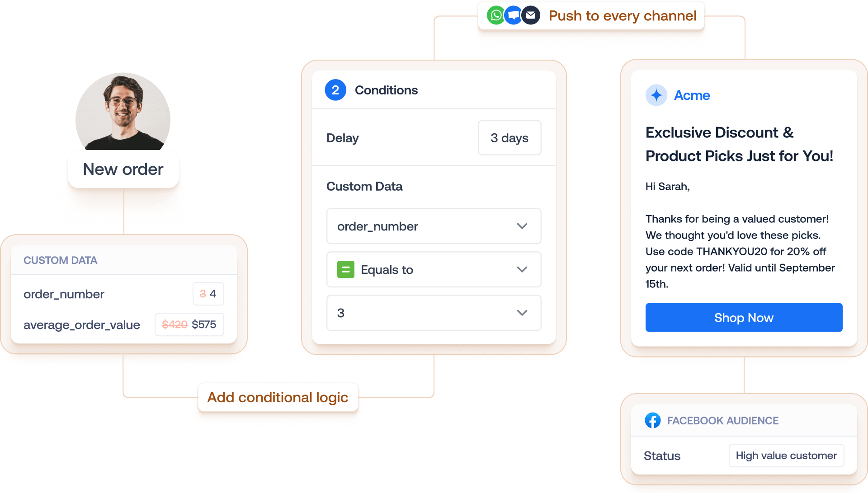Select the Acme sparkle/AI icon
Screen dimensions: 868x493
651,95
